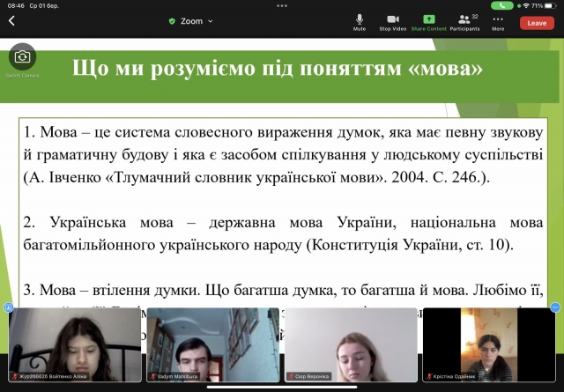Tap the blue minus button to collapse thumbnails

click(x=555, y=307)
